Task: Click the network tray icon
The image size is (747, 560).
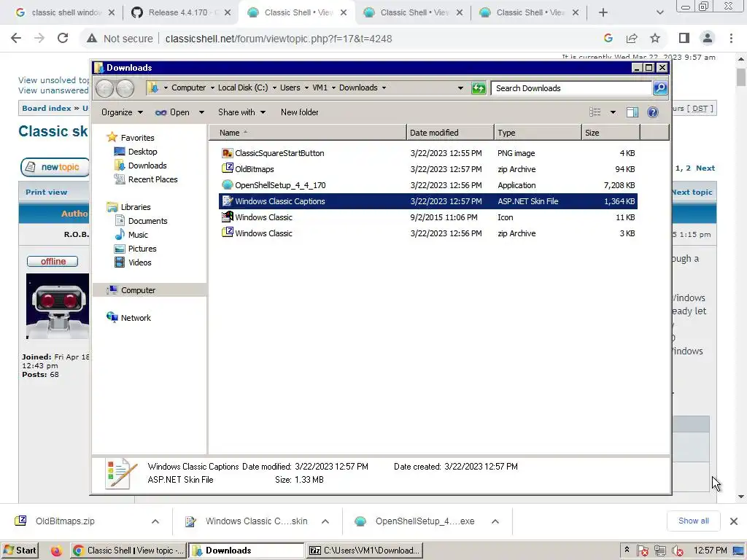Action: click(659, 551)
